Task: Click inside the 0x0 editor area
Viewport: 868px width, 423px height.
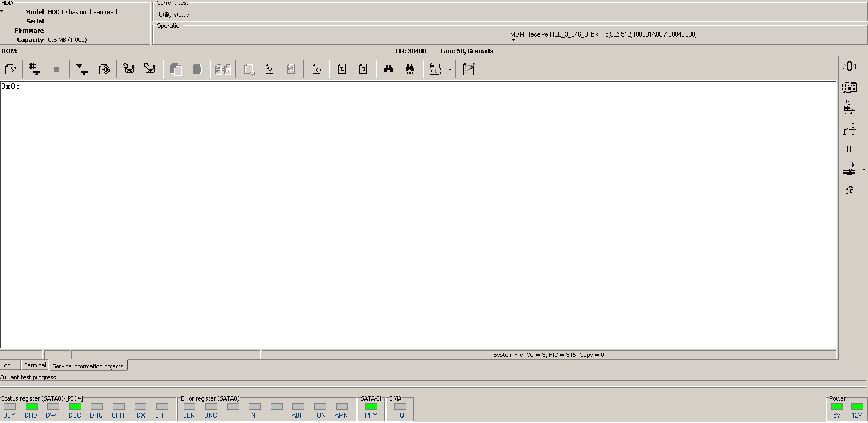Action: (x=418, y=215)
